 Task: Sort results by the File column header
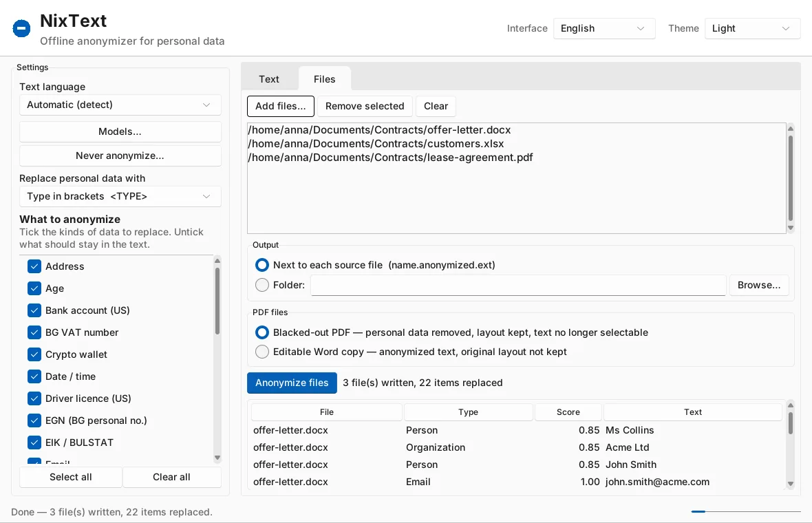pyautogui.click(x=327, y=412)
